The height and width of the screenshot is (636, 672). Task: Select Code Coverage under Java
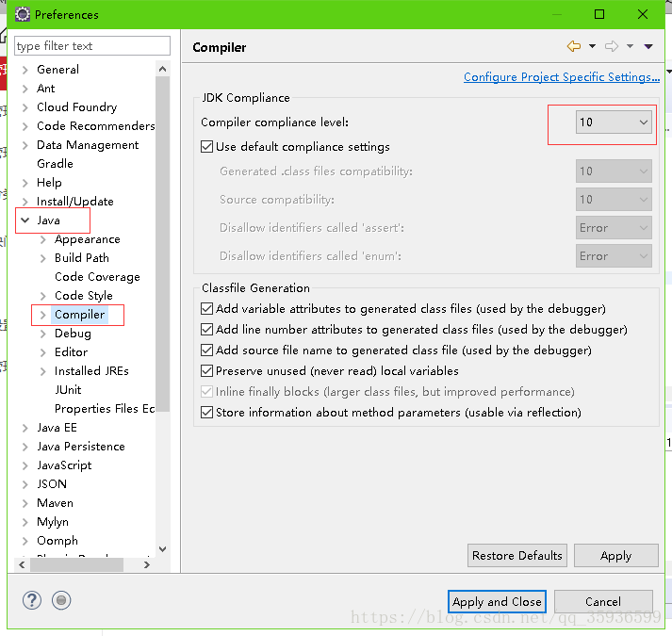coord(97,277)
